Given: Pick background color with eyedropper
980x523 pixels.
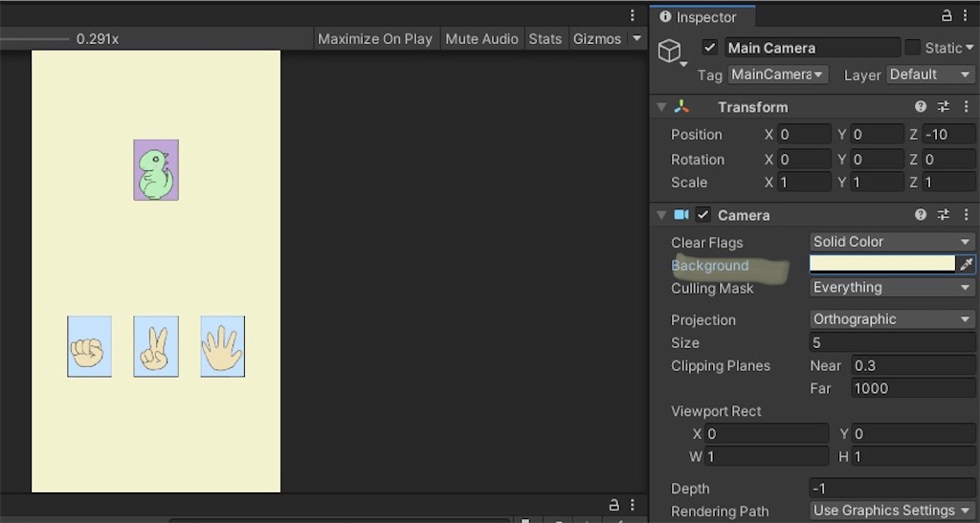Looking at the screenshot, I should tap(967, 264).
